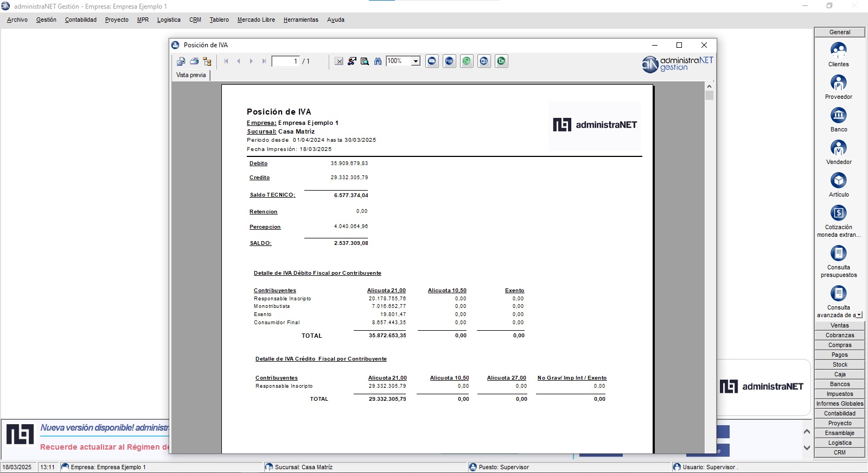Open Cotización moneda extranjera icon
Screen dimensions: 868x473
(x=839, y=213)
